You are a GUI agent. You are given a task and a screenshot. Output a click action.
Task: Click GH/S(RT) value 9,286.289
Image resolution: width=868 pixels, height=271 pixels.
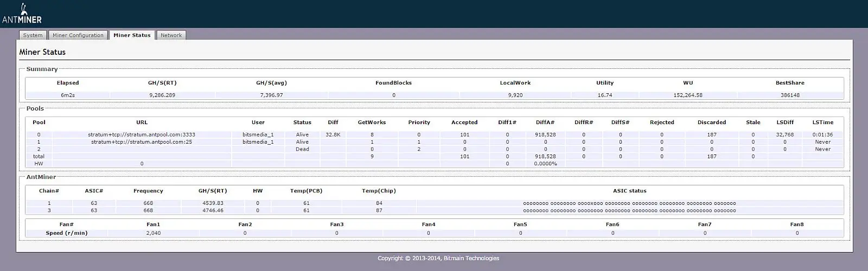click(162, 95)
